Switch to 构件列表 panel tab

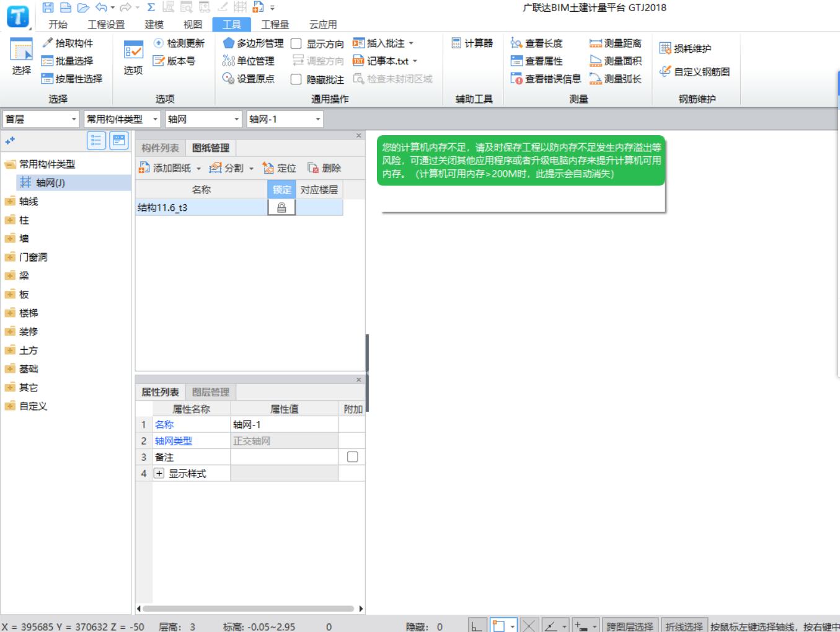tap(160, 148)
